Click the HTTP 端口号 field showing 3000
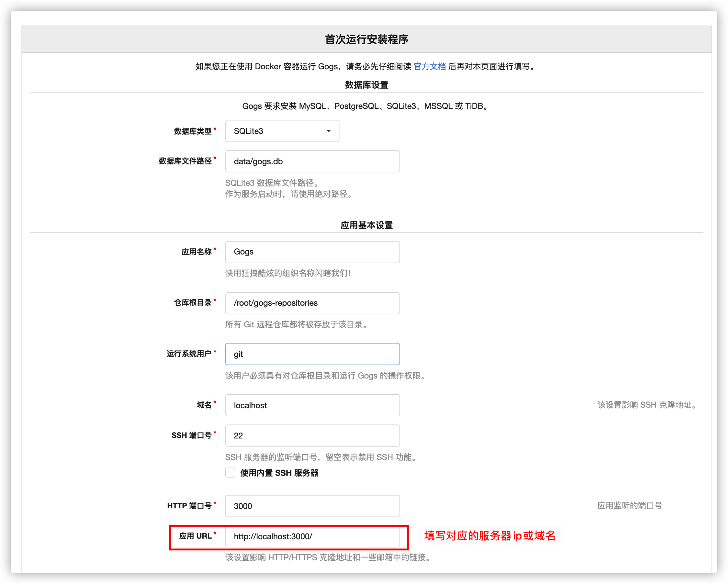This screenshot has height=584, width=728. coord(312,506)
